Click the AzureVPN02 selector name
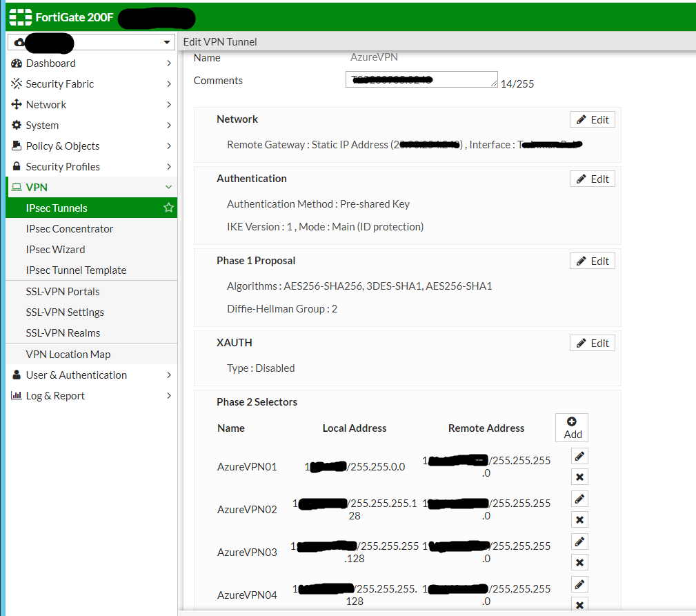 [x=247, y=509]
